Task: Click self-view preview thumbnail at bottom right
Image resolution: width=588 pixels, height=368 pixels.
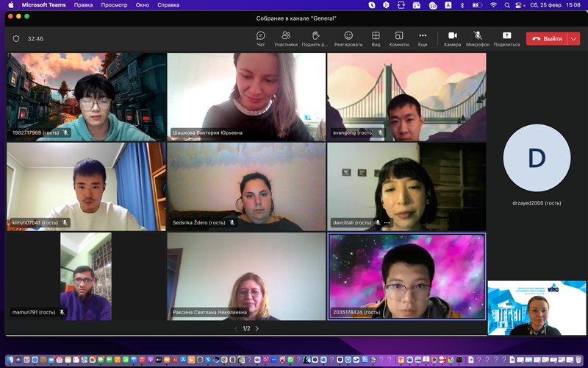Action: click(x=537, y=308)
